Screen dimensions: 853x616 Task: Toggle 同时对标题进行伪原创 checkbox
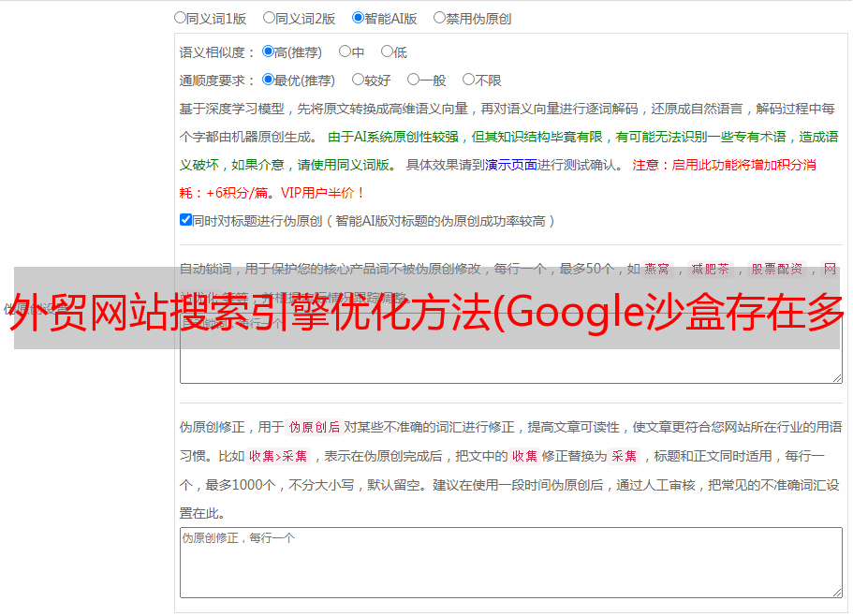tap(185, 220)
